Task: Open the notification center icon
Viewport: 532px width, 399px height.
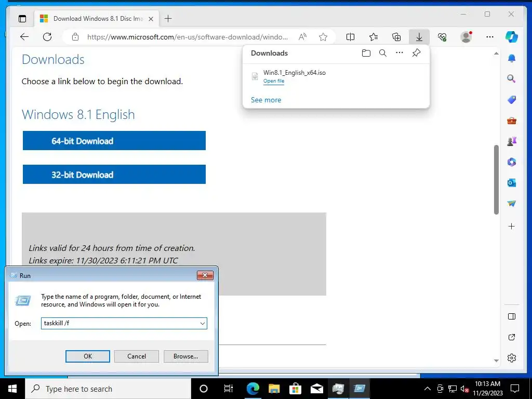Action: coord(515,389)
